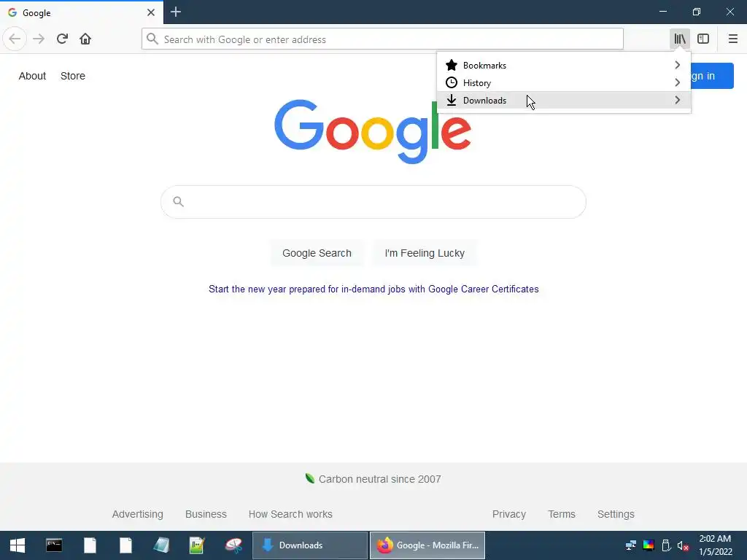747x560 pixels.
Task: Focus the Google search box
Action: (x=373, y=202)
